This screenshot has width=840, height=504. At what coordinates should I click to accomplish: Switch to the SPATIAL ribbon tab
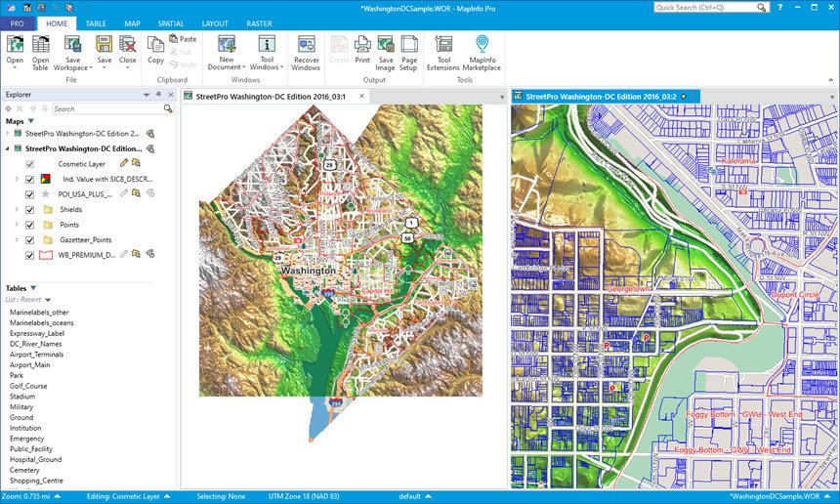click(170, 23)
